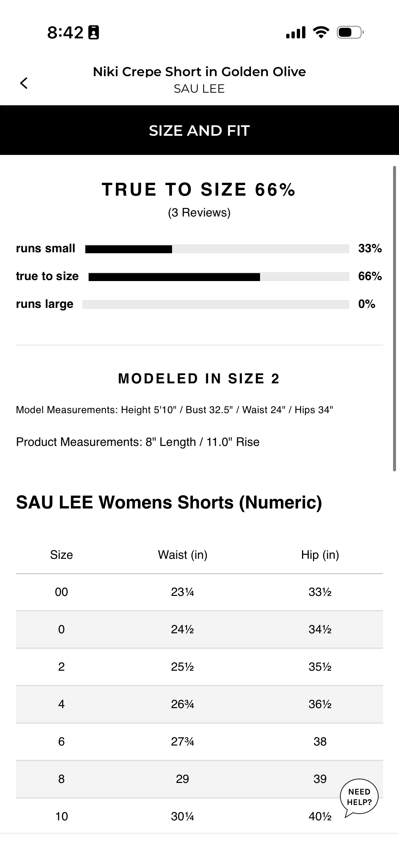This screenshot has width=399, height=868.
Task: Click the vertical scrollbar on right edge
Action: 395,318
